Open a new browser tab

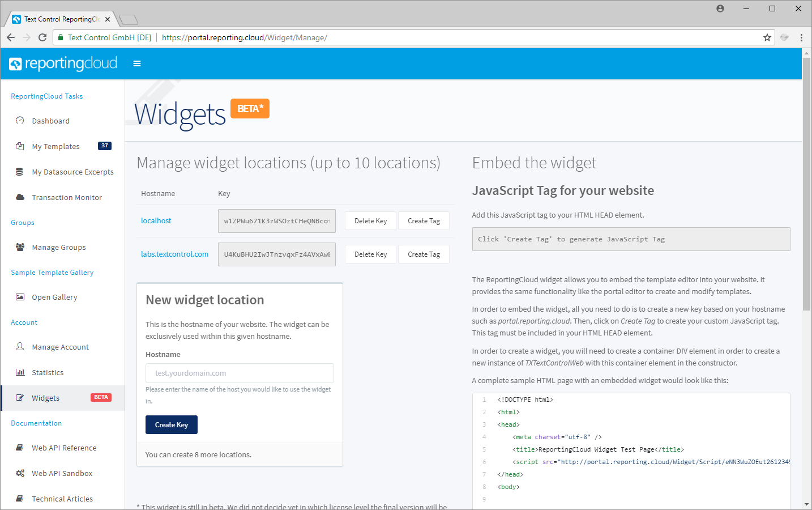pos(129,20)
